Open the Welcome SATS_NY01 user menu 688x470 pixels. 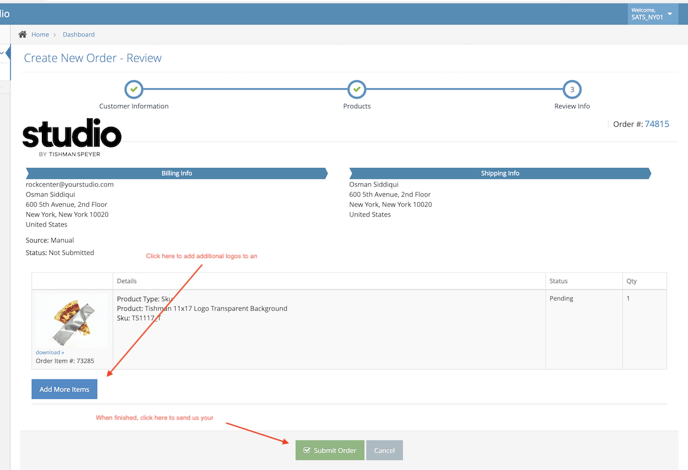pyautogui.click(x=650, y=13)
